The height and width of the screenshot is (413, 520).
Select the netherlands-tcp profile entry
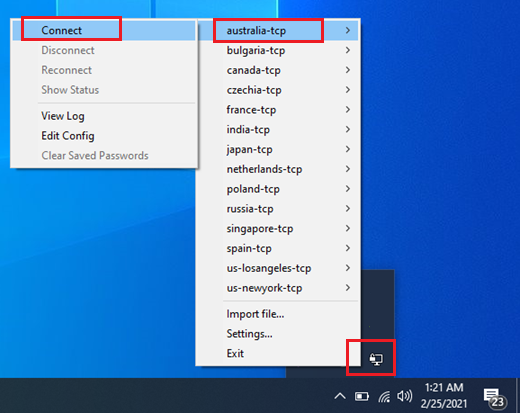tap(278, 169)
